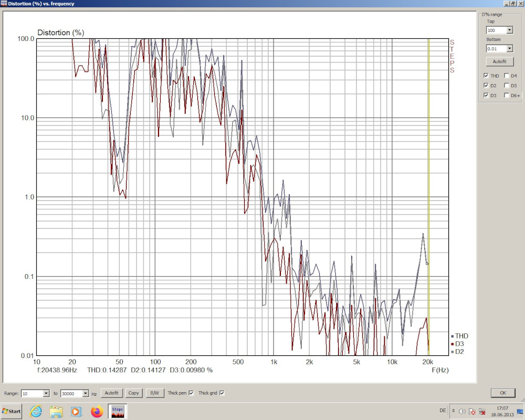Uncheck the THD curve checkbox
525x420 pixels.
[486, 76]
